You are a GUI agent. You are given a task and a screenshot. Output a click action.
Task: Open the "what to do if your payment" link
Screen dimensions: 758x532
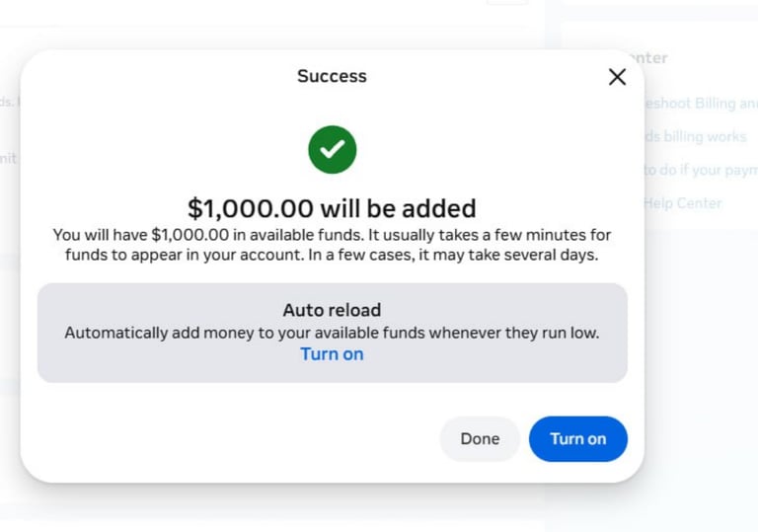point(701,170)
